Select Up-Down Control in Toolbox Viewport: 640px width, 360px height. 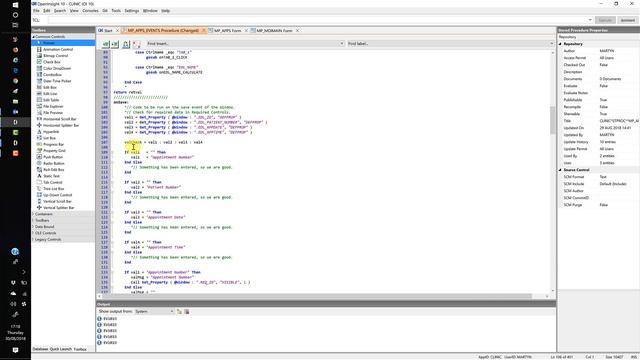(x=58, y=195)
